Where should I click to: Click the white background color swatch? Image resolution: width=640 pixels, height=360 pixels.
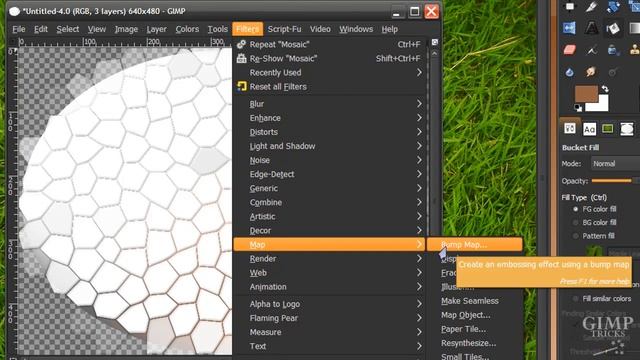[x=601, y=104]
